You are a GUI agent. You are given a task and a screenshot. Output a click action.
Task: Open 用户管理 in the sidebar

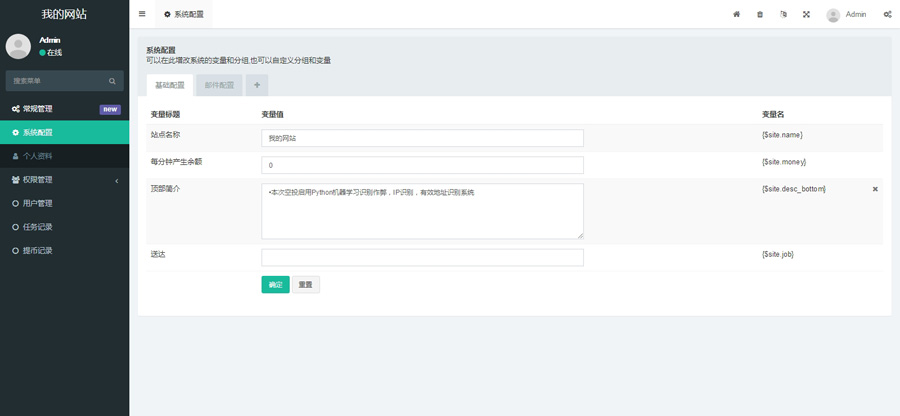point(37,203)
